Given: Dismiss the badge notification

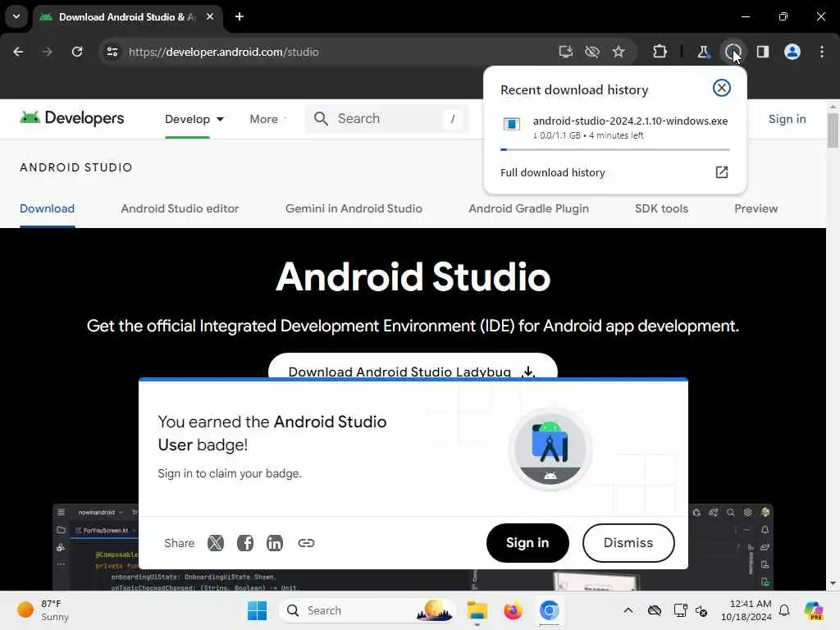Looking at the screenshot, I should [x=628, y=543].
